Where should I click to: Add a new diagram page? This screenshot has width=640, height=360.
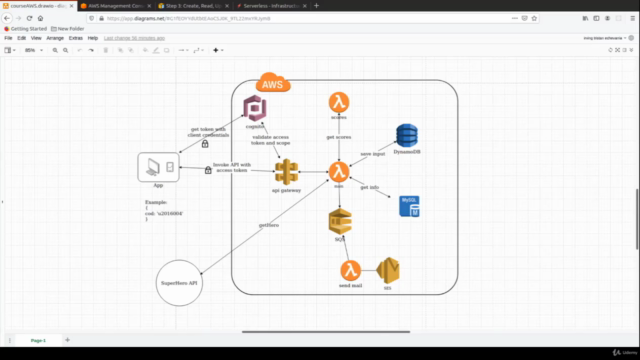click(67, 340)
